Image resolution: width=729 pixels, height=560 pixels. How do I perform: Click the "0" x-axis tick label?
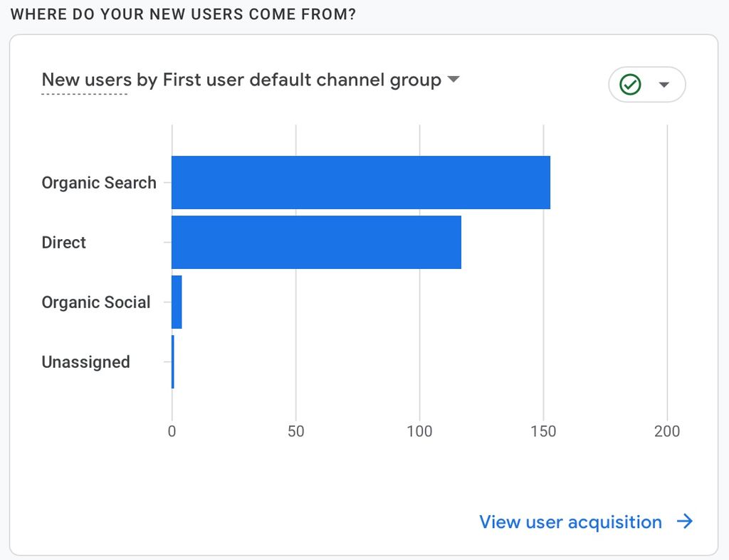pyautogui.click(x=172, y=431)
